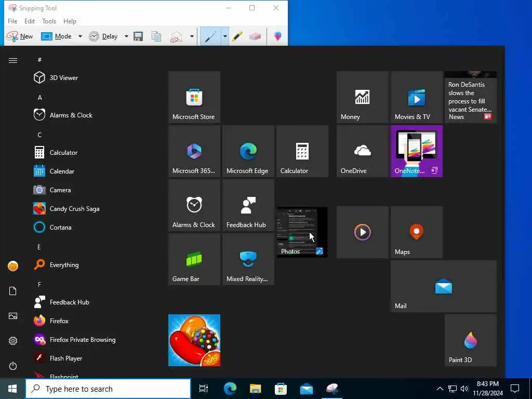This screenshot has width=532, height=399.
Task: Open the Edit menu
Action: (x=30, y=21)
